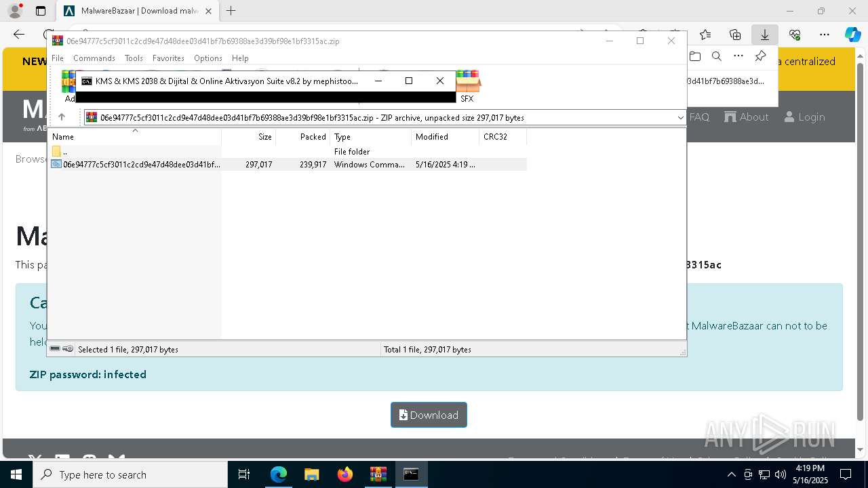The height and width of the screenshot is (488, 868).
Task: Toggle the Edge Downloads panel button
Action: pos(765,35)
